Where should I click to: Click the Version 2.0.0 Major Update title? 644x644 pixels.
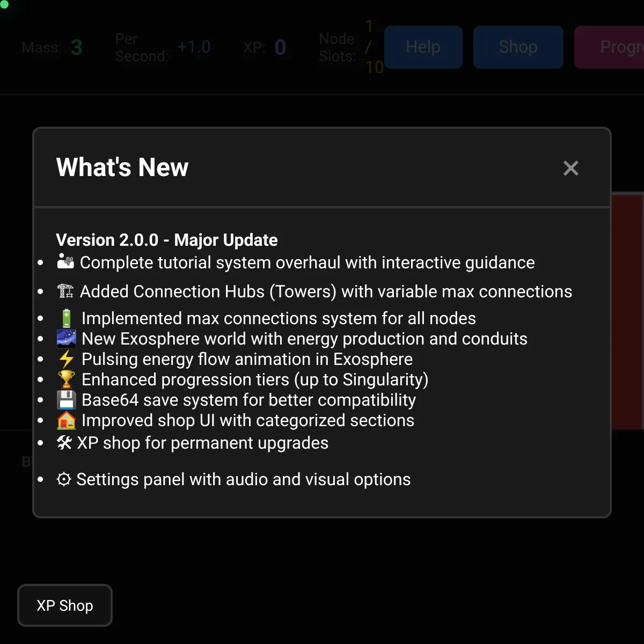[x=167, y=240]
